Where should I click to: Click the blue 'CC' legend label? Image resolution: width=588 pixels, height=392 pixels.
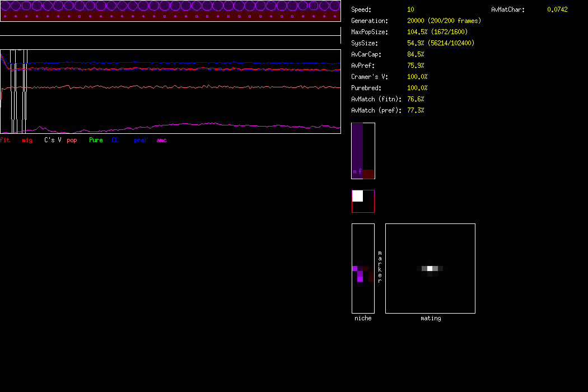coord(115,140)
